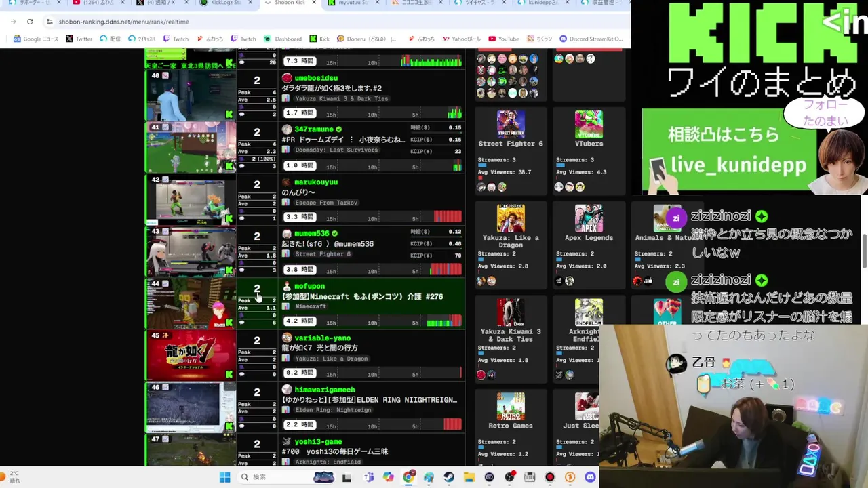Click the stats icon beside the Minecraft tag
This screenshot has width=868, height=488.
[x=286, y=306]
